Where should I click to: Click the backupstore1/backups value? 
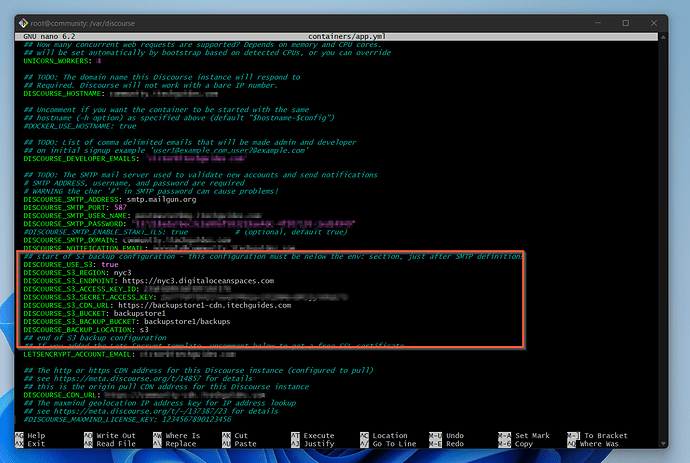187,321
